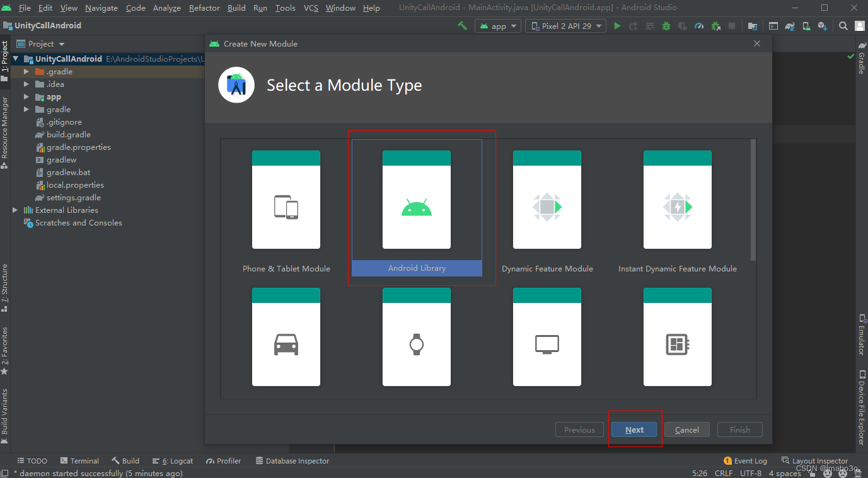Select the Android Things board module card
The height and width of the screenshot is (478, 868).
[x=678, y=337]
